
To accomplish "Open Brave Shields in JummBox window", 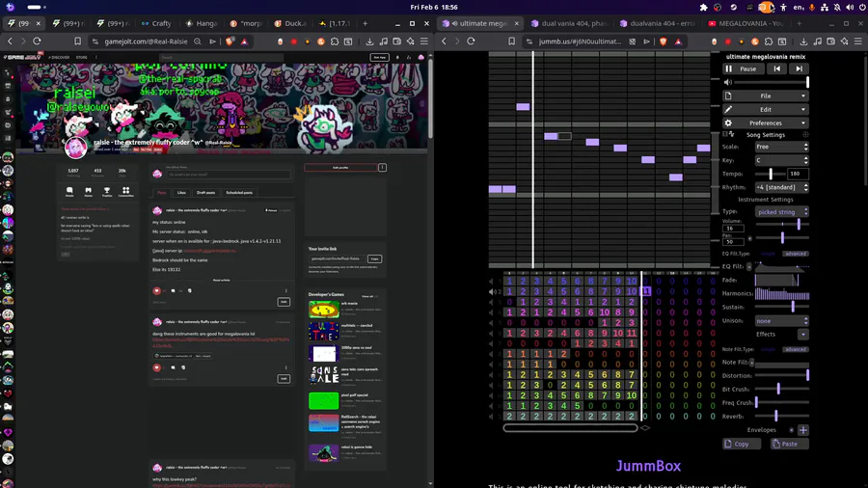I will point(664,41).
